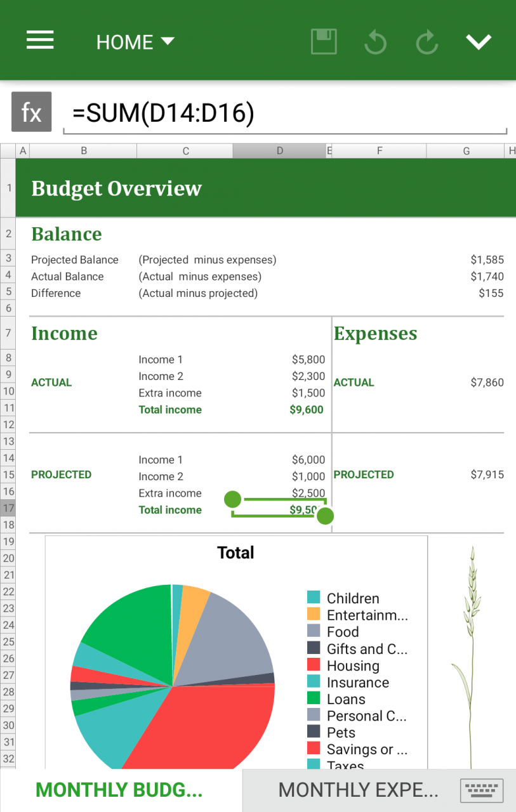This screenshot has width=516, height=812.
Task: Click the Children legend color swatch
Action: point(314,598)
